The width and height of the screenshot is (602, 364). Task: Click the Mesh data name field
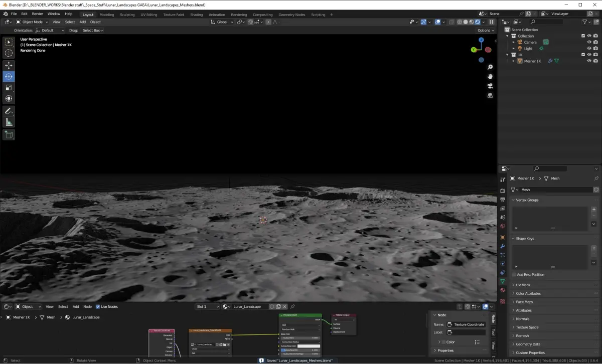(556, 190)
